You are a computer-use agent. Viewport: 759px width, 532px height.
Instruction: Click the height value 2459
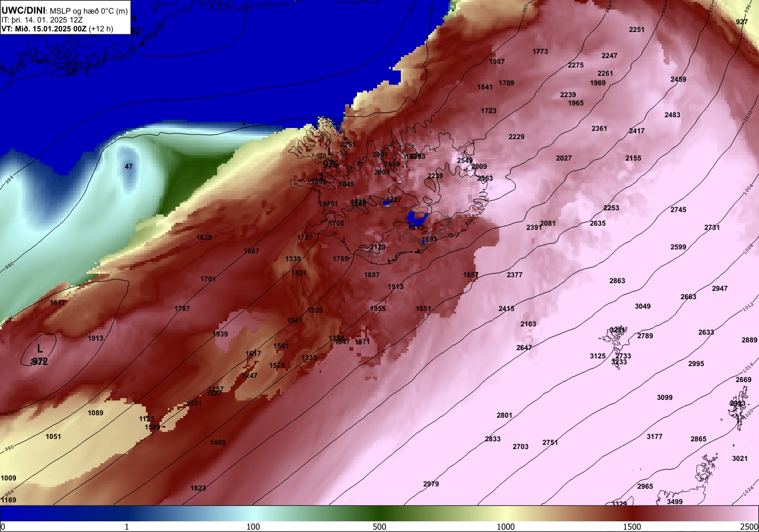(x=678, y=79)
